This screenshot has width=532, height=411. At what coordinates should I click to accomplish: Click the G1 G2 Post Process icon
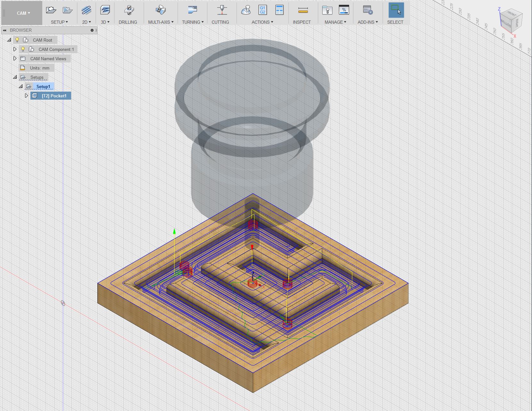(262, 10)
